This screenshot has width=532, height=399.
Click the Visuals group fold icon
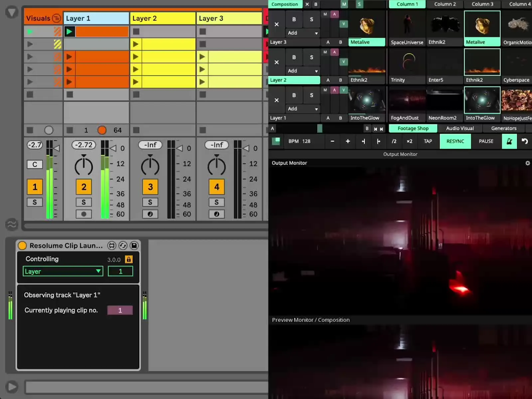57,18
